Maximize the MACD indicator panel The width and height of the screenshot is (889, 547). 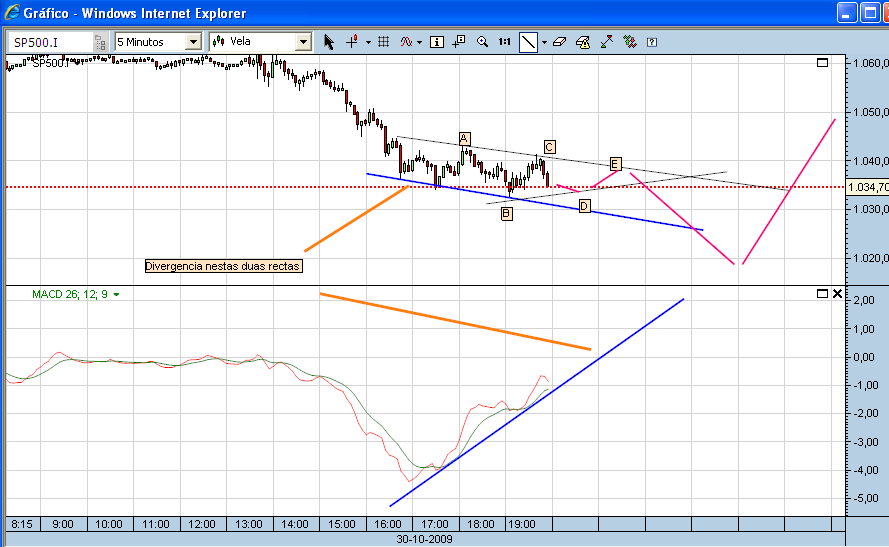(822, 294)
